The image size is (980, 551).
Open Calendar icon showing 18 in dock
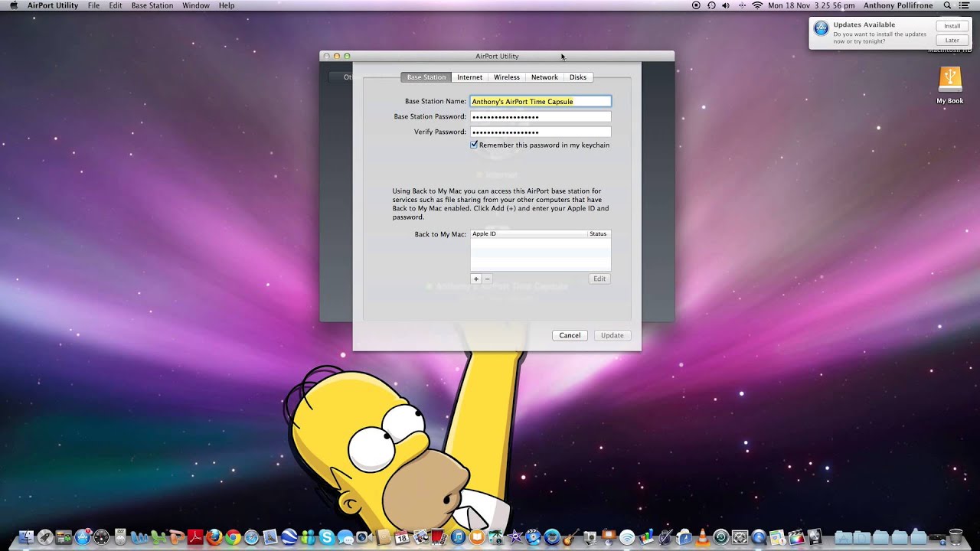click(402, 537)
